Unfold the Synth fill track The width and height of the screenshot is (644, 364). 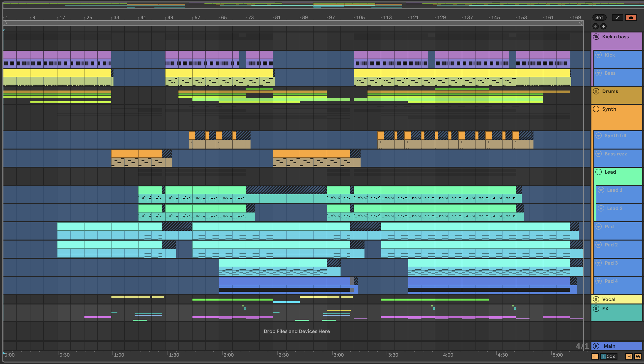(599, 136)
